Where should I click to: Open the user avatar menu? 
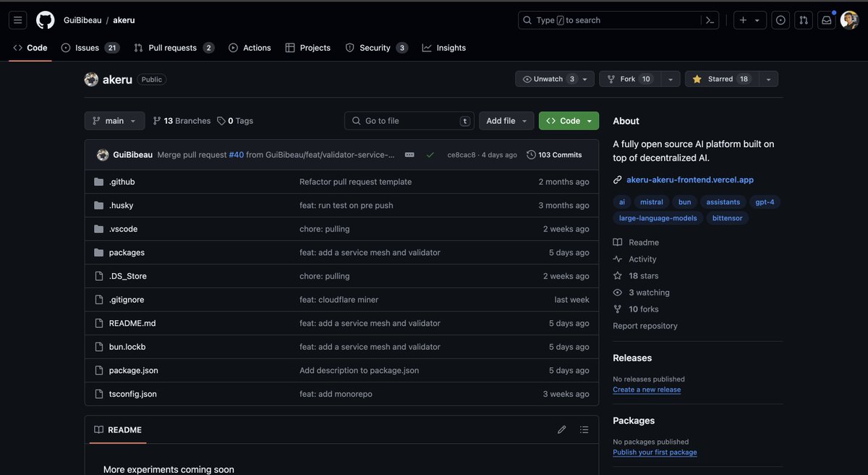(x=850, y=20)
